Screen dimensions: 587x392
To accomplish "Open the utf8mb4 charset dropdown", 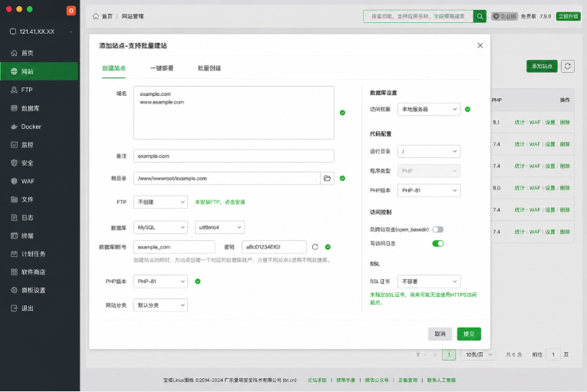I will pyautogui.click(x=219, y=227).
